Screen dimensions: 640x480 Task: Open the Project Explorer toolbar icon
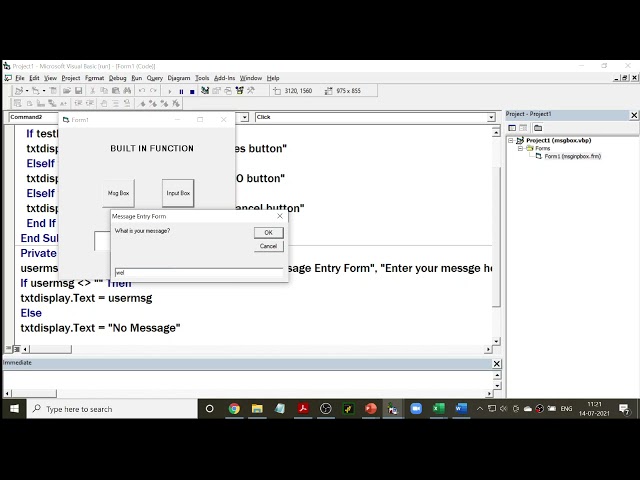(x=205, y=91)
